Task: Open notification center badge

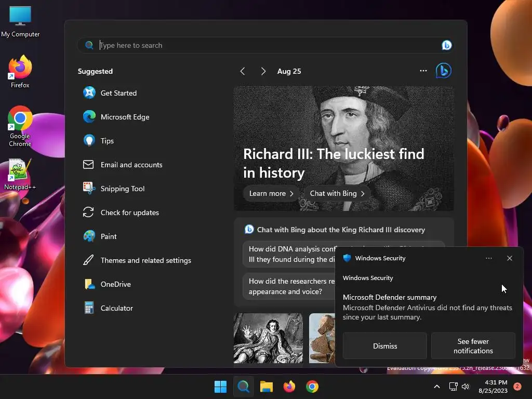Action: point(517,387)
